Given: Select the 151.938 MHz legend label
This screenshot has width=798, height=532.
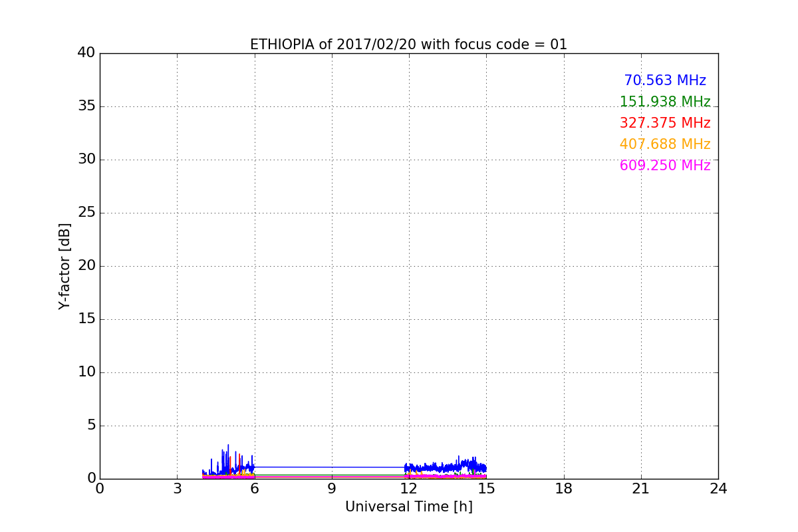Looking at the screenshot, I should [x=665, y=102].
